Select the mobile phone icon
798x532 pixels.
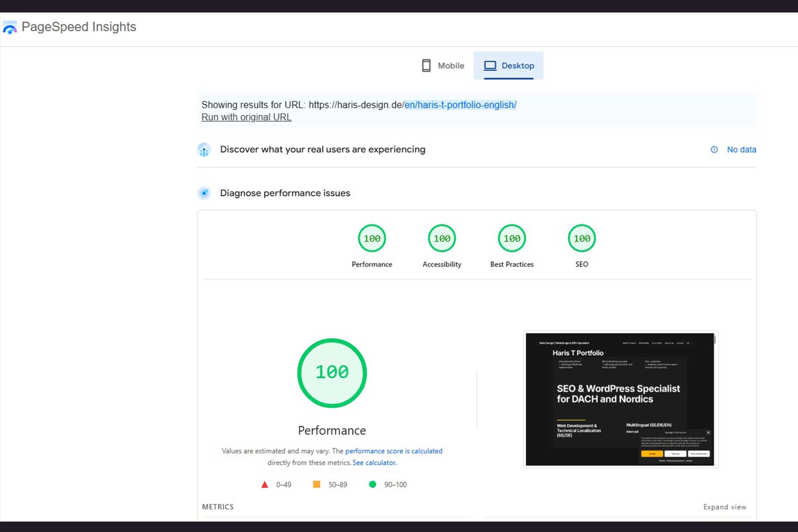tap(426, 65)
